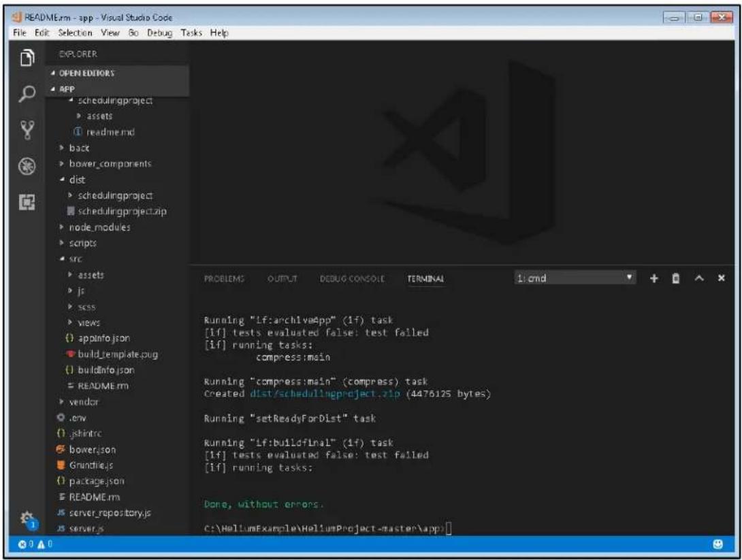Open the View menu

click(x=110, y=33)
